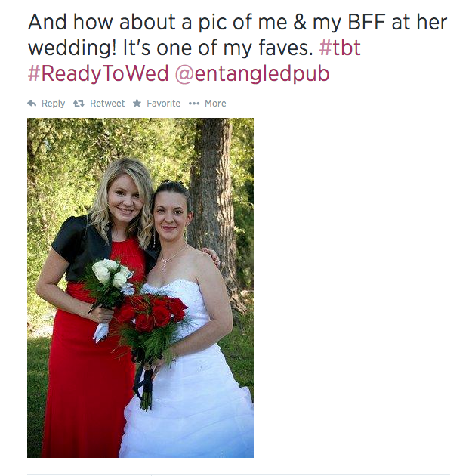Visit the @entangledpub mention link
Image resolution: width=472 pixels, height=476 pixels.
pos(252,74)
